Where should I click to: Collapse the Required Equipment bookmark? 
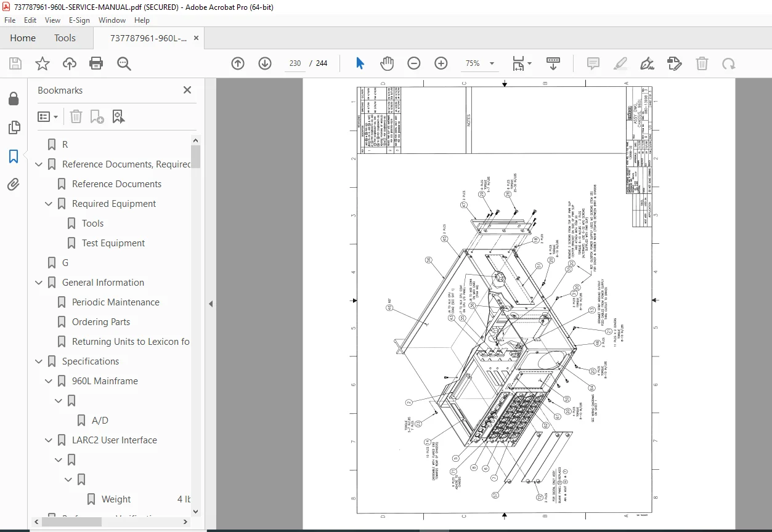(49, 204)
